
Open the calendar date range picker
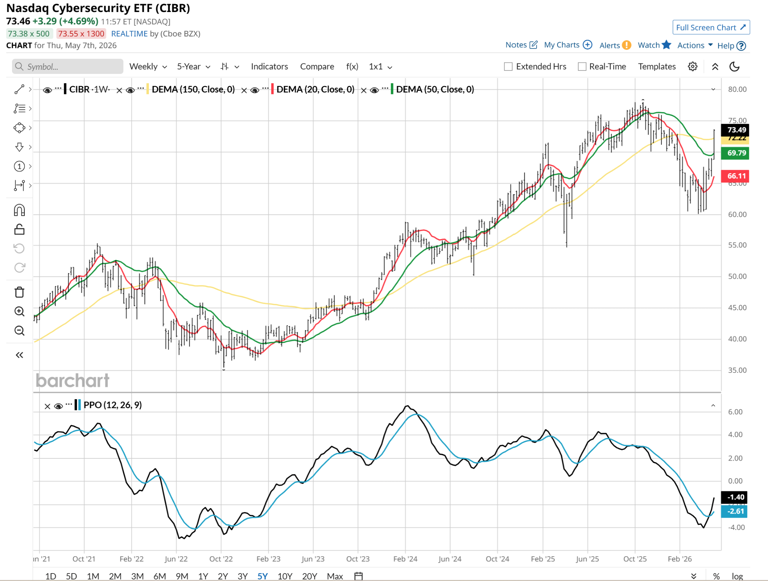(359, 576)
